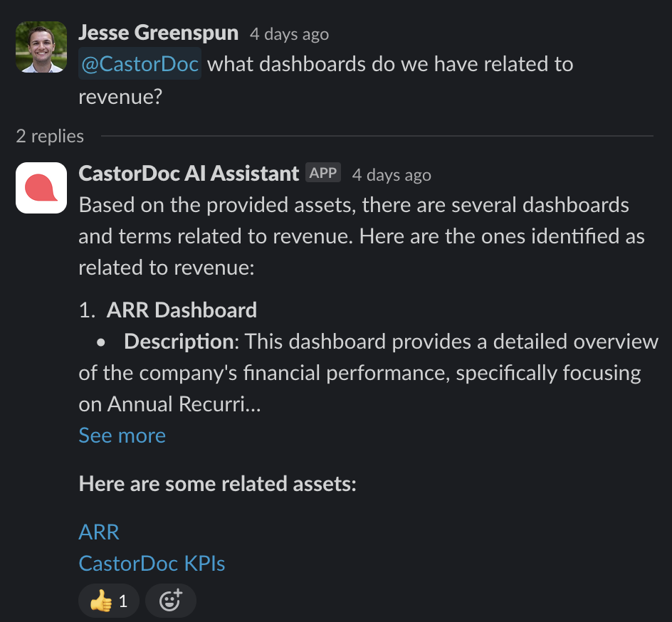Click Jesse Greenspun's profile photo
Screen dimensions: 672x622
coord(41,47)
